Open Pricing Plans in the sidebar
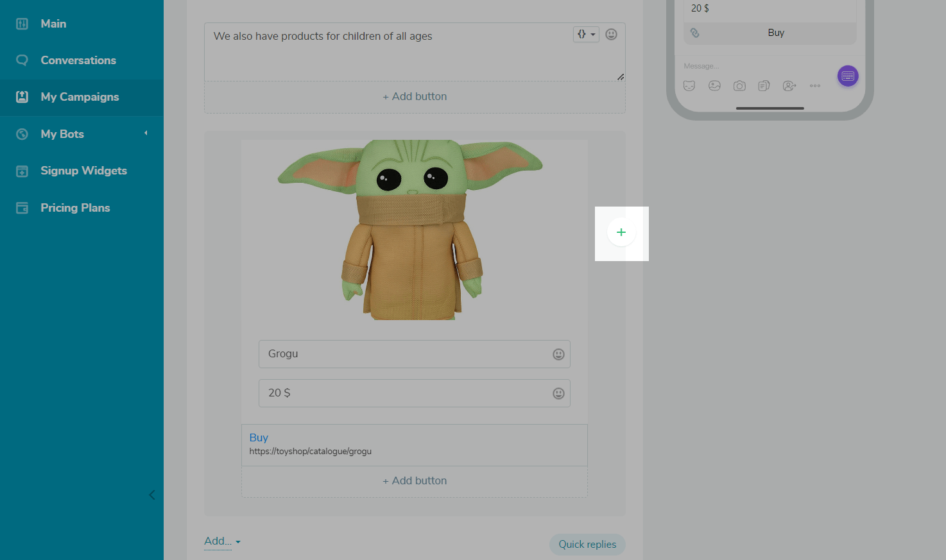Image resolution: width=946 pixels, height=560 pixels. coord(75,208)
